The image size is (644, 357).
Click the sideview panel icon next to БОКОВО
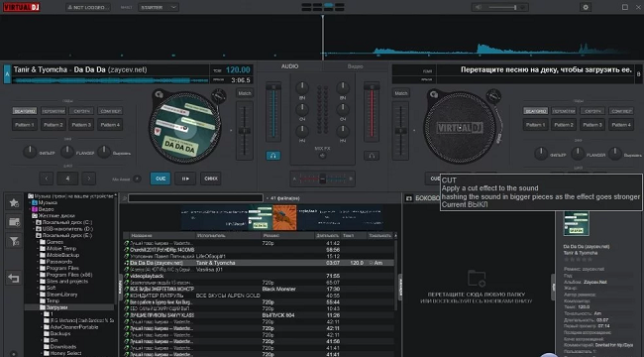coord(408,198)
